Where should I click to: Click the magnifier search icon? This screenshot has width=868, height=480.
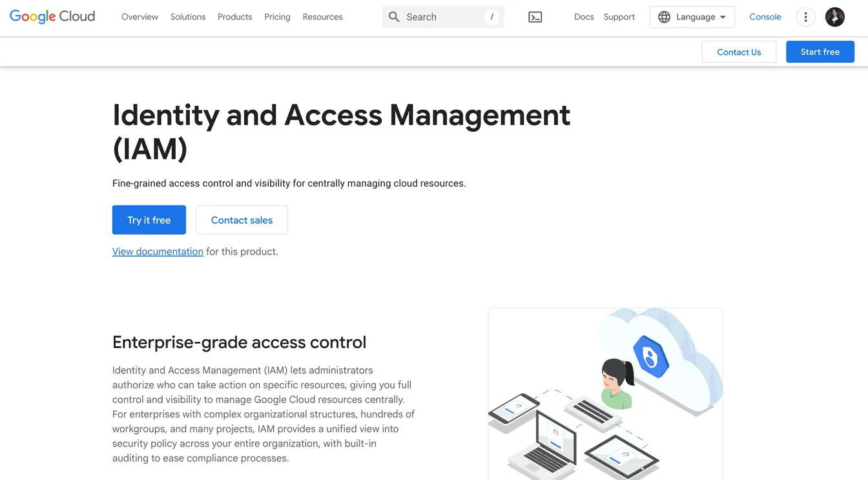[394, 17]
